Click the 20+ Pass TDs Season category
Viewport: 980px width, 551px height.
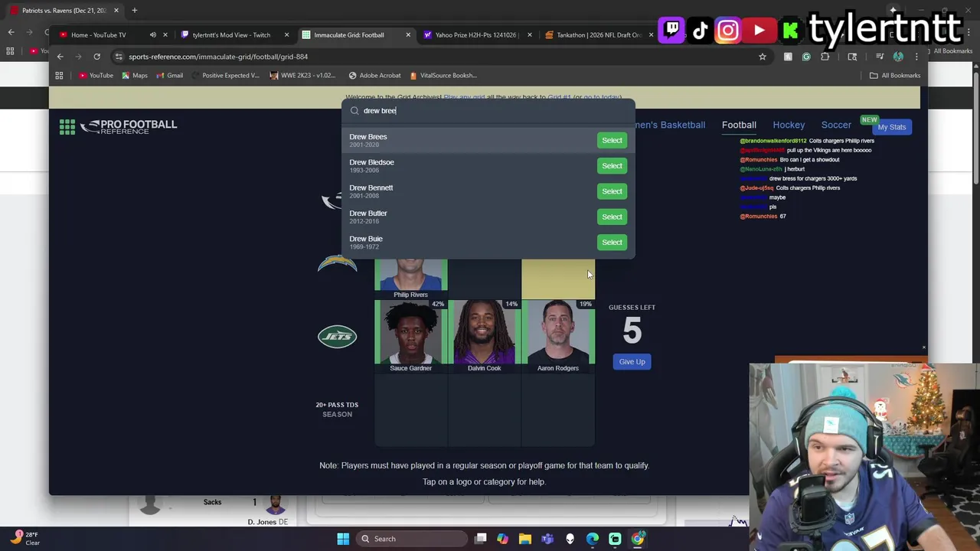337,409
